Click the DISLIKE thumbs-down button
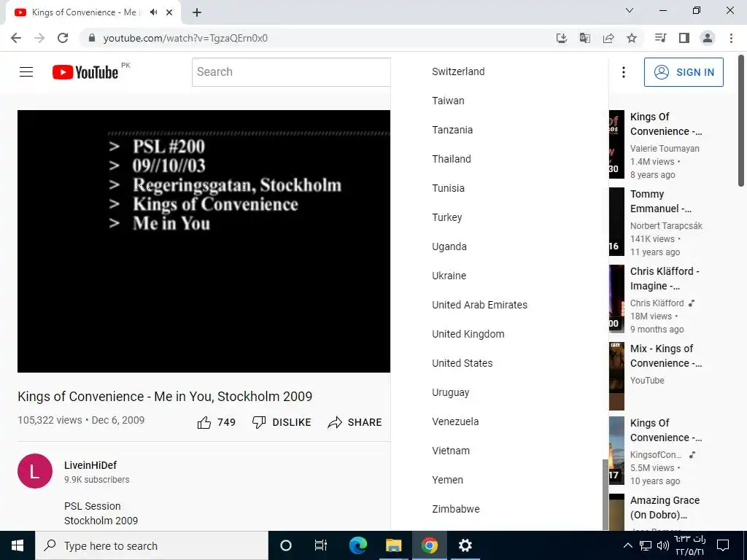 [282, 422]
